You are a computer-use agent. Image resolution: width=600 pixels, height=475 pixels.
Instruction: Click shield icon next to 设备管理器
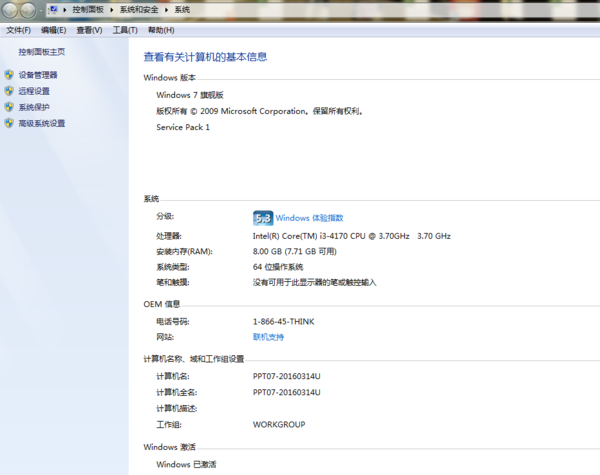[9, 75]
